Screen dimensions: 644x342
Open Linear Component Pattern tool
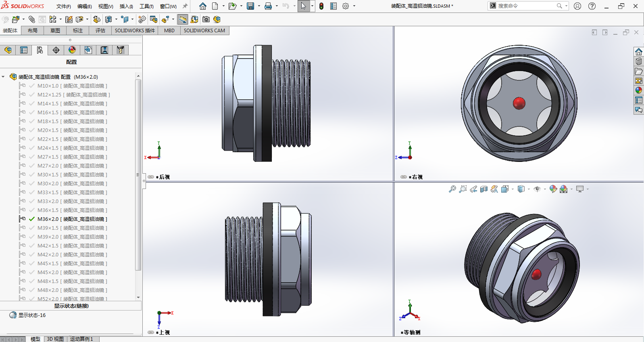click(53, 19)
